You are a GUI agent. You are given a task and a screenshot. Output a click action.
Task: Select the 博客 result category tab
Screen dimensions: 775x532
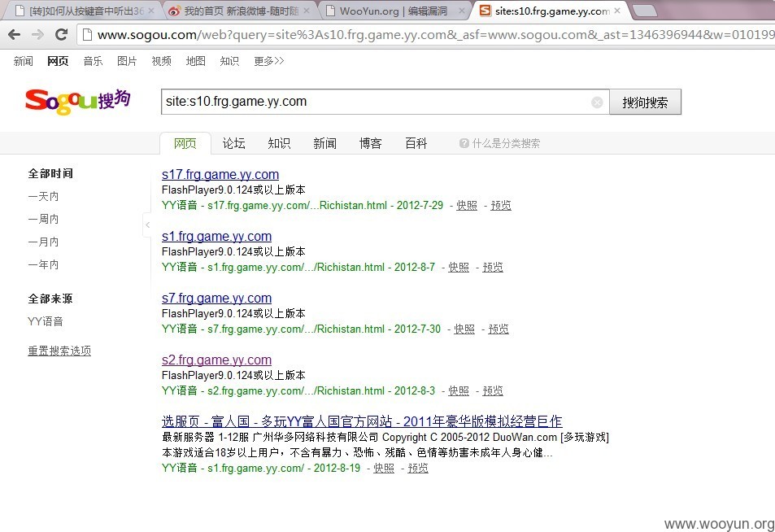pyautogui.click(x=371, y=143)
